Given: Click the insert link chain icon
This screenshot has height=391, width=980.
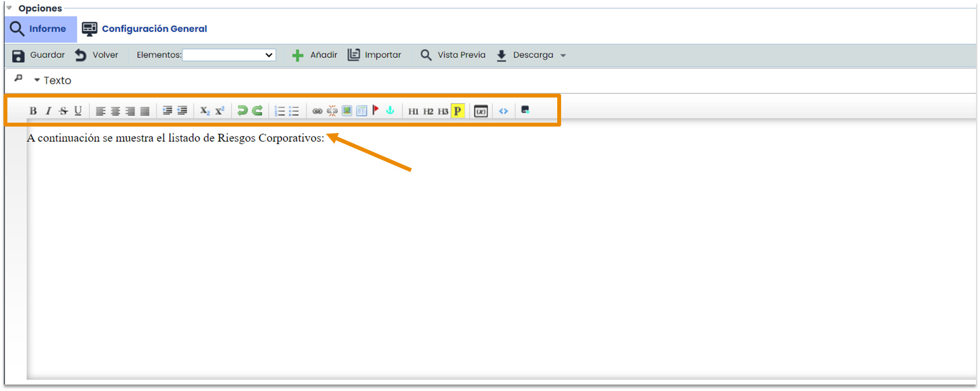Looking at the screenshot, I should (x=317, y=111).
